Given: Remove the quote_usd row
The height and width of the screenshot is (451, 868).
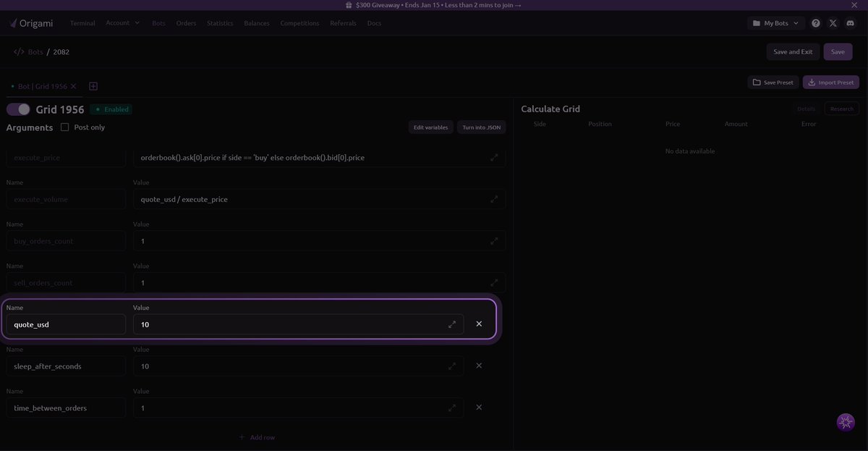Looking at the screenshot, I should pyautogui.click(x=479, y=324).
